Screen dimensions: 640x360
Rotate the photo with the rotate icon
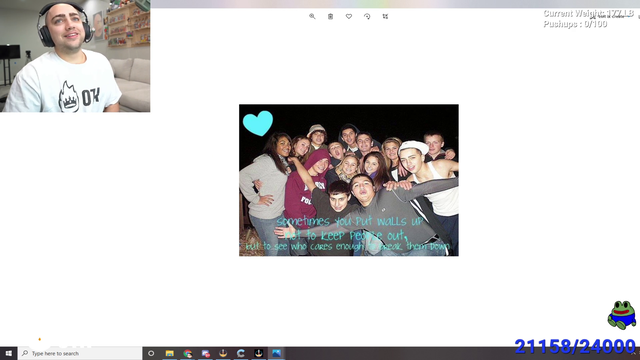[x=367, y=16]
